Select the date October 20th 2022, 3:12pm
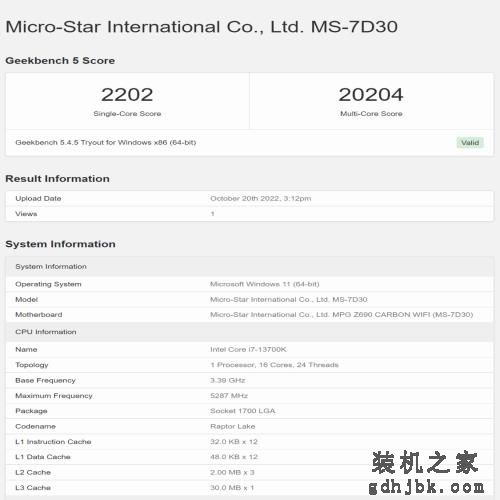500x500 pixels. click(x=261, y=198)
